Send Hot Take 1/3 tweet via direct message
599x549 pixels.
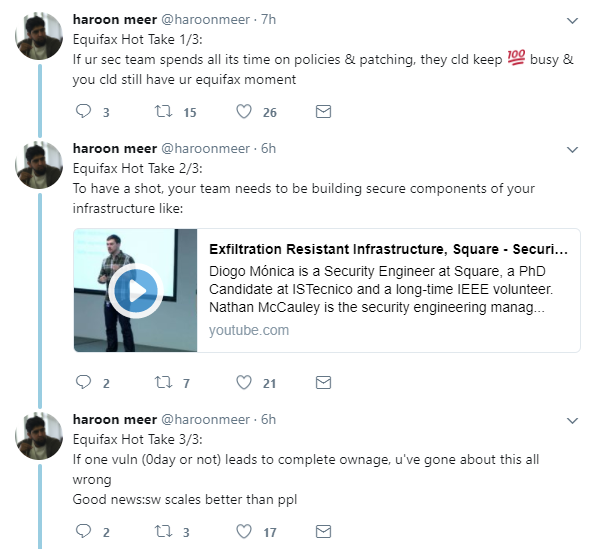[x=323, y=112]
